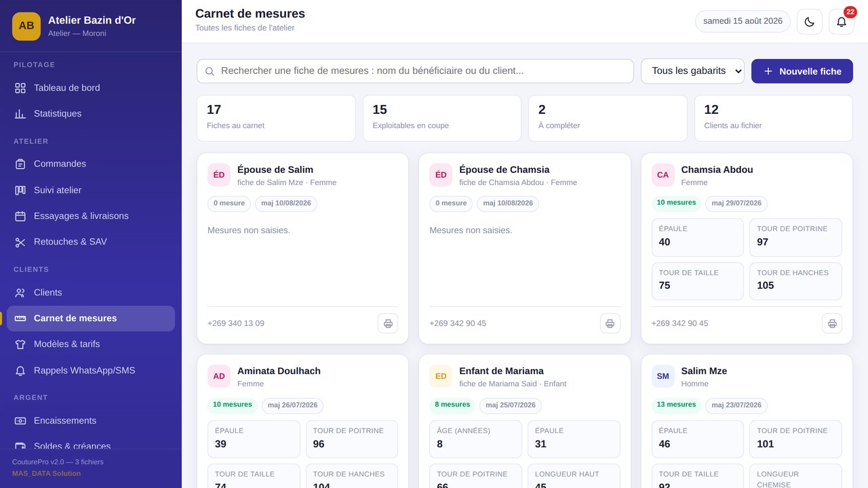
Task: Open the Clients menu item
Action: (91, 293)
